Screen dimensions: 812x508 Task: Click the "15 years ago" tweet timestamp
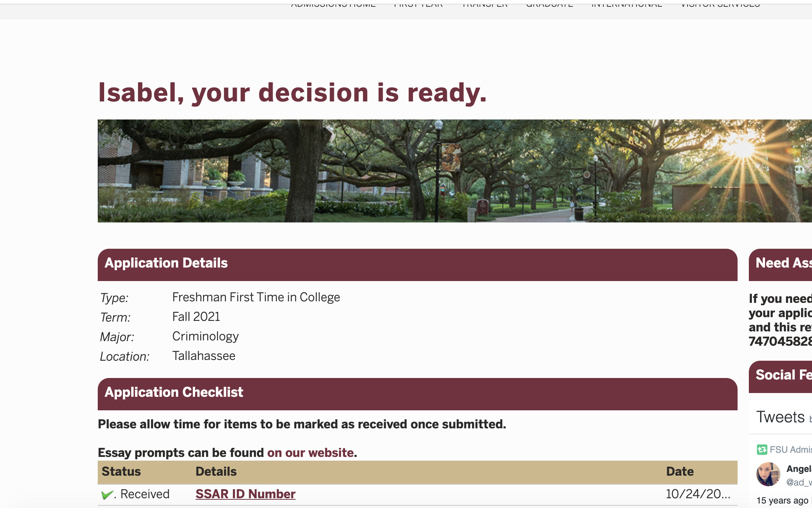point(782,500)
